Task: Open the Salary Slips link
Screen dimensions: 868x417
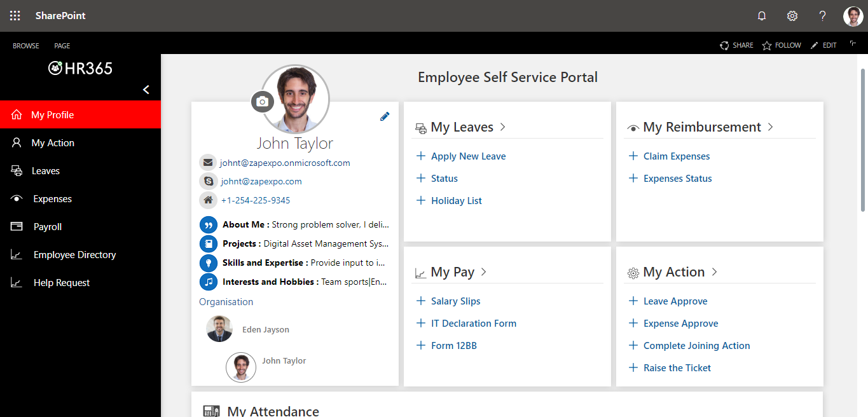Action: (x=455, y=301)
